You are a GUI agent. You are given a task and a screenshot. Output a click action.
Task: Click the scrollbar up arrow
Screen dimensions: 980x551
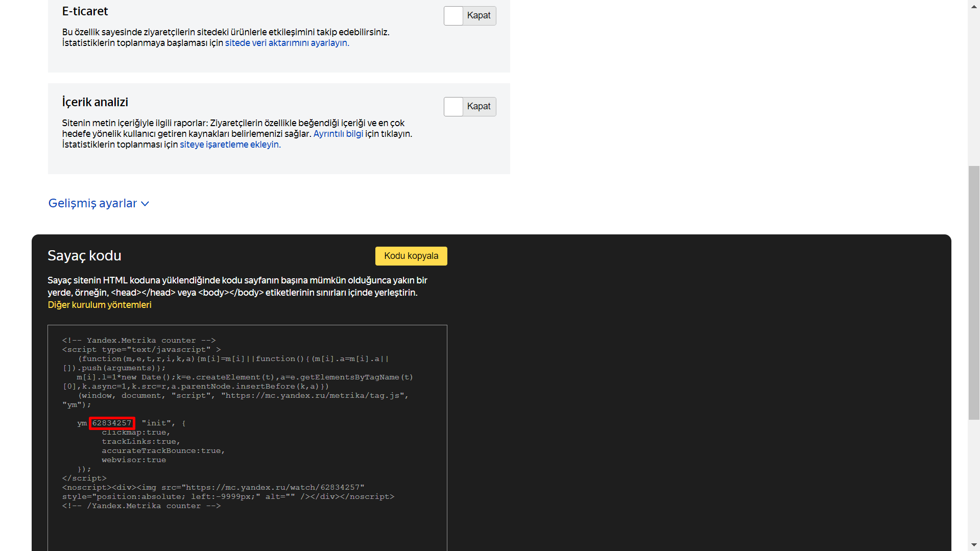pos(974,6)
